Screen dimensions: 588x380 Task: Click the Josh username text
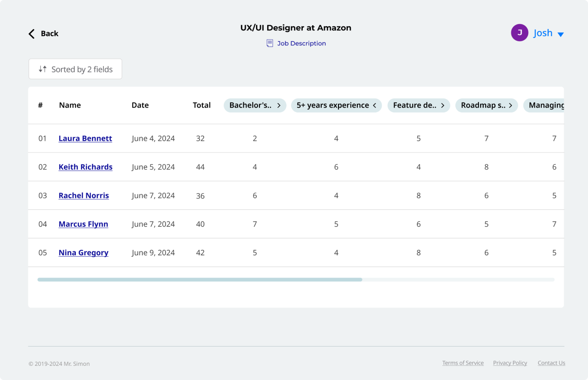coord(543,33)
